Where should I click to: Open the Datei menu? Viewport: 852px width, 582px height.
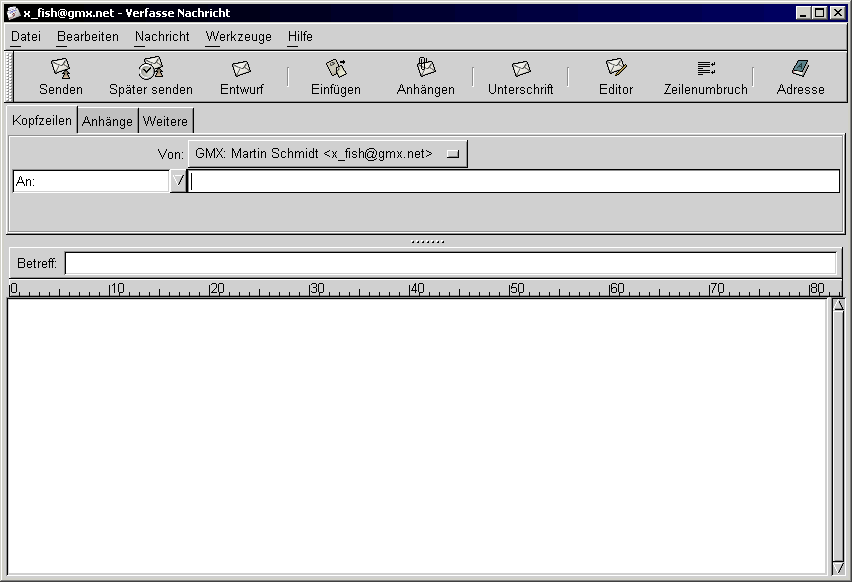pos(26,36)
